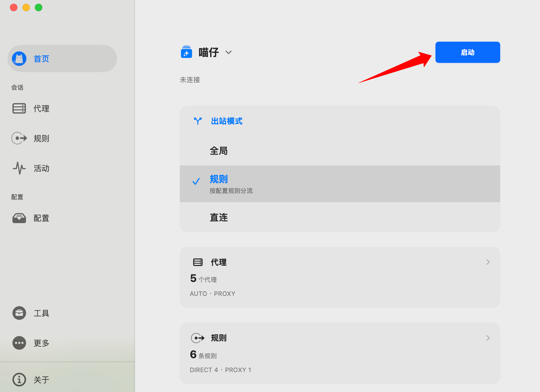
Task: Click the blue checkmark next to 规则 mode
Action: 196,181
